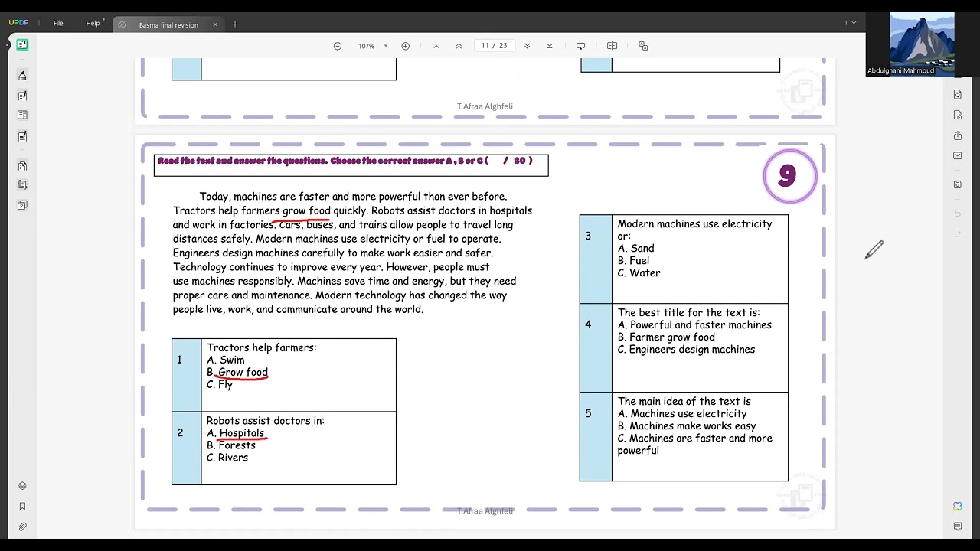
Task: Add a new tab with plus
Action: pos(235,24)
